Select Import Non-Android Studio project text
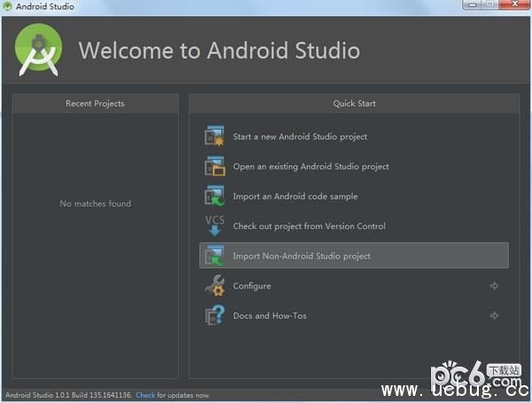Viewport: 532px width, 403px height. pos(301,257)
